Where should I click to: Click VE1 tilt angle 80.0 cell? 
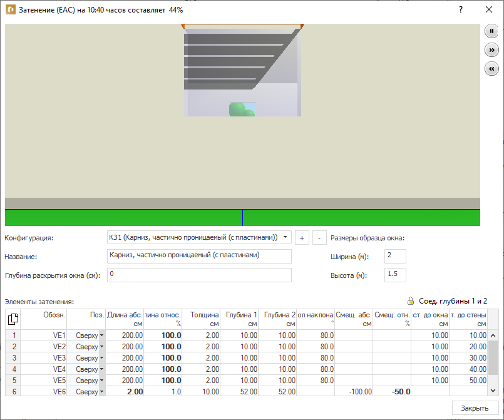pyautogui.click(x=316, y=335)
